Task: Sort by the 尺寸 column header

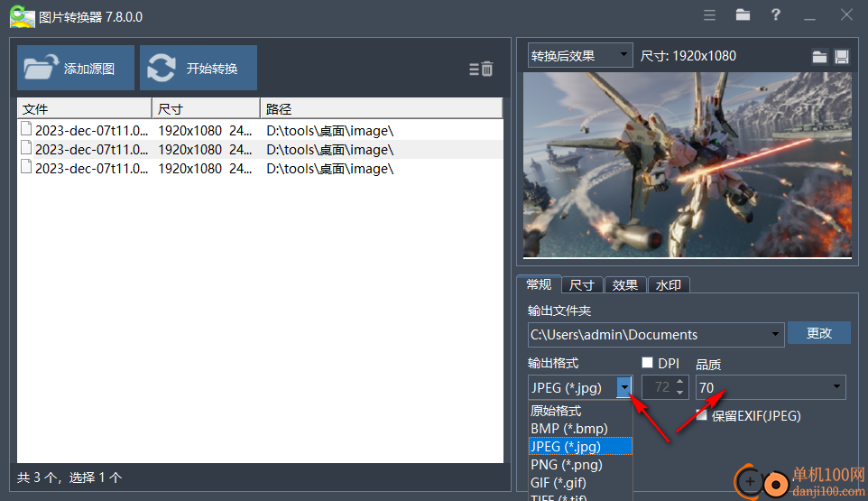Action: click(206, 108)
